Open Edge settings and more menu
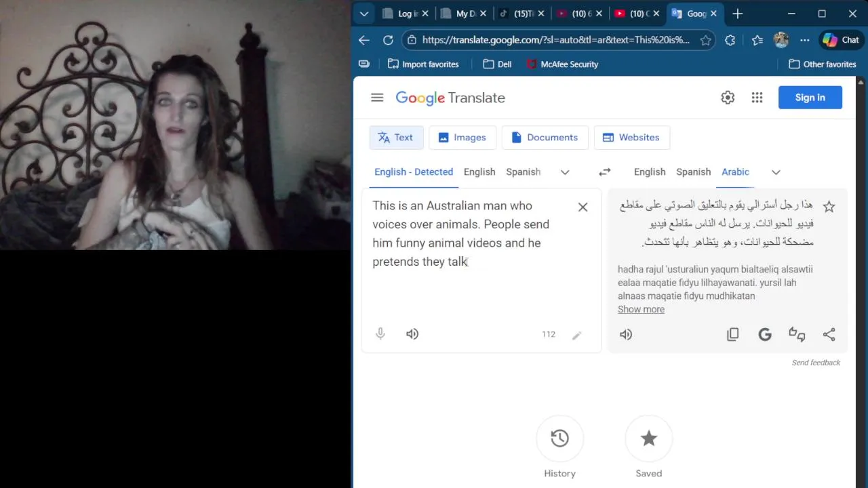868x488 pixels. [x=805, y=40]
